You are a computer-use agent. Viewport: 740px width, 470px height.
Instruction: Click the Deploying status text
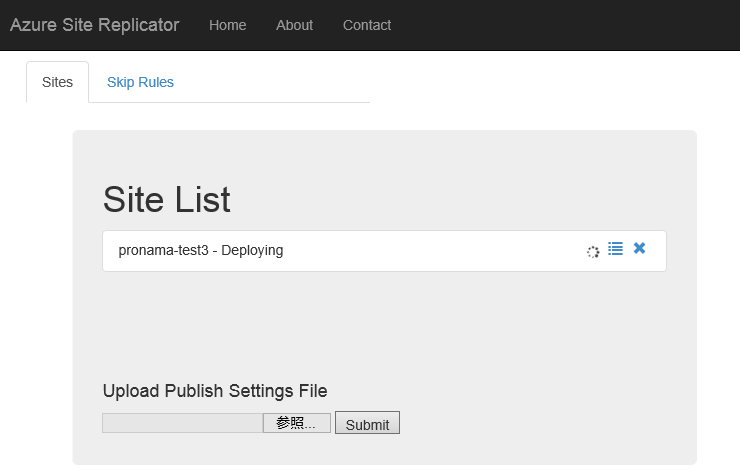coord(252,250)
